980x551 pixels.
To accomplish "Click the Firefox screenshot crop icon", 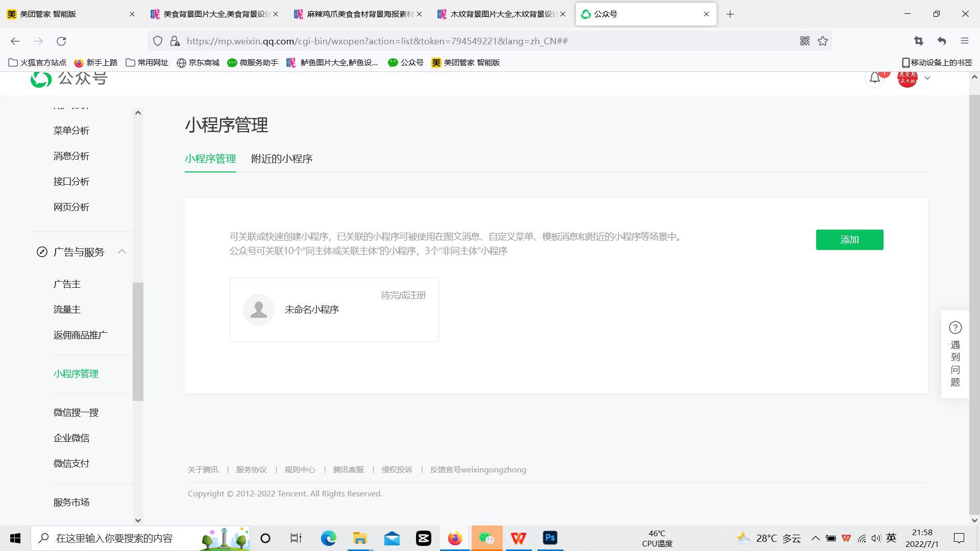I will coord(919,41).
